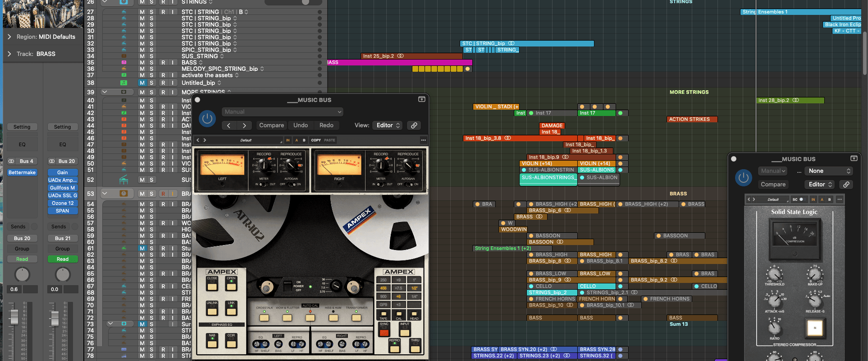Click expand window icon of SSL compressor
Viewport: 868px width, 361px height.
[854, 158]
